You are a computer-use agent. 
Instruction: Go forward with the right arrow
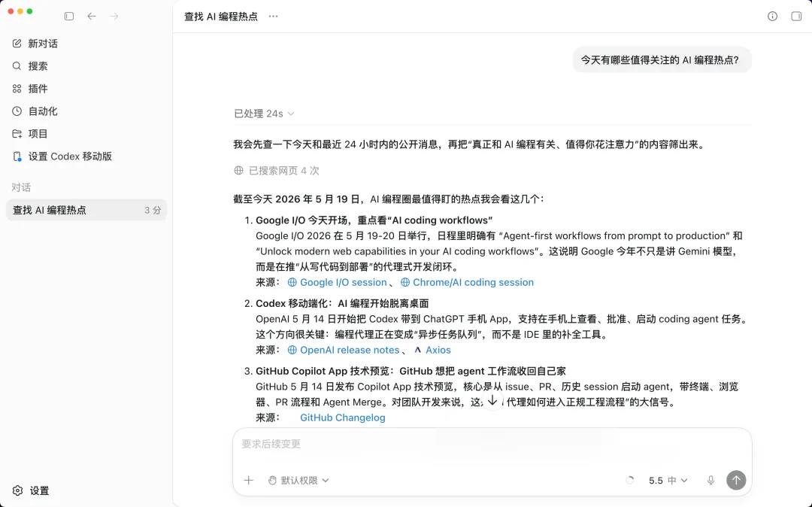[114, 16]
